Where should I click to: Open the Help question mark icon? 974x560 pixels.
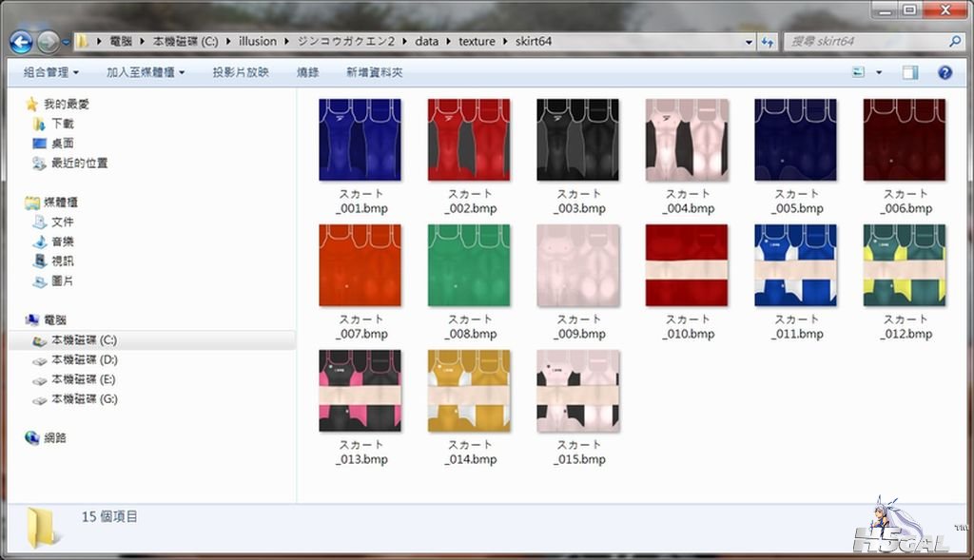(x=945, y=72)
